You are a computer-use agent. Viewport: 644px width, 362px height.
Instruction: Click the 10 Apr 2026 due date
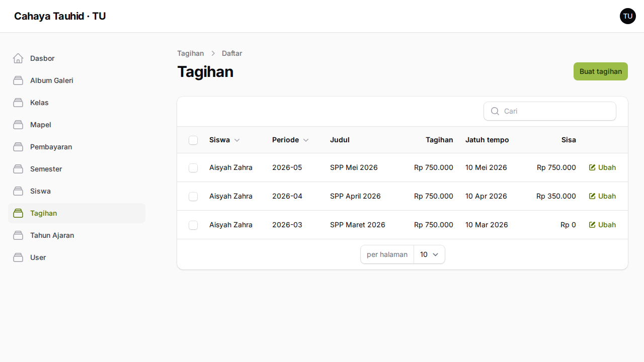pyautogui.click(x=486, y=196)
